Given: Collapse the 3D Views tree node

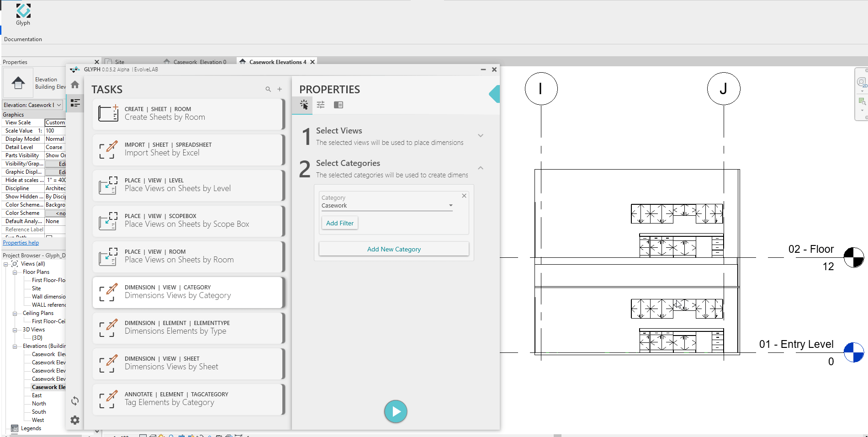Looking at the screenshot, I should click(15, 330).
